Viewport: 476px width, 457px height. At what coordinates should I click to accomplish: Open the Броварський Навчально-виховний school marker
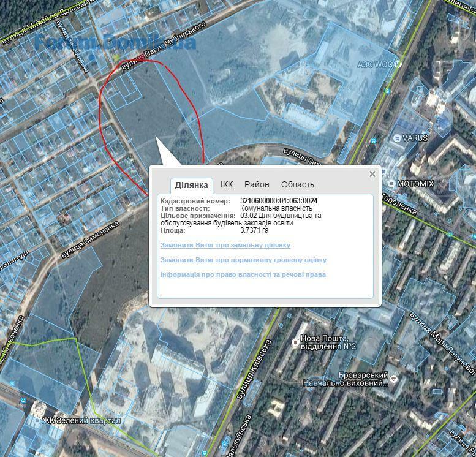[394, 379]
